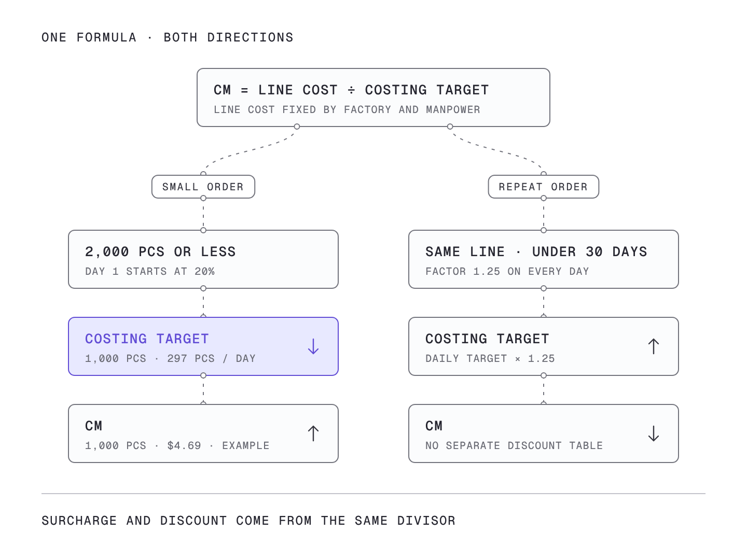
Task: Select the 2,000 PCS or Less card
Action: [x=203, y=259]
